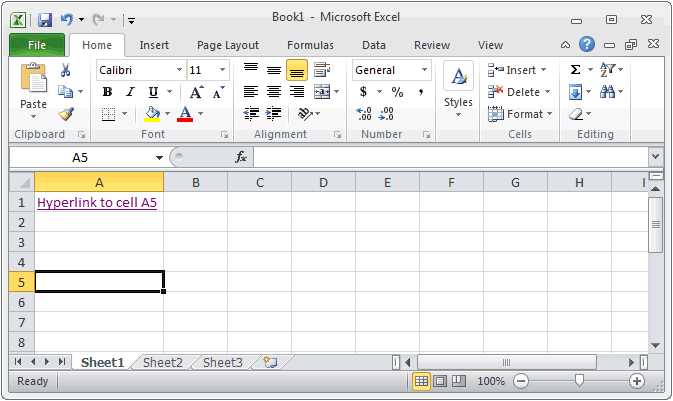Switch to the Insert ribbon tab

154,45
